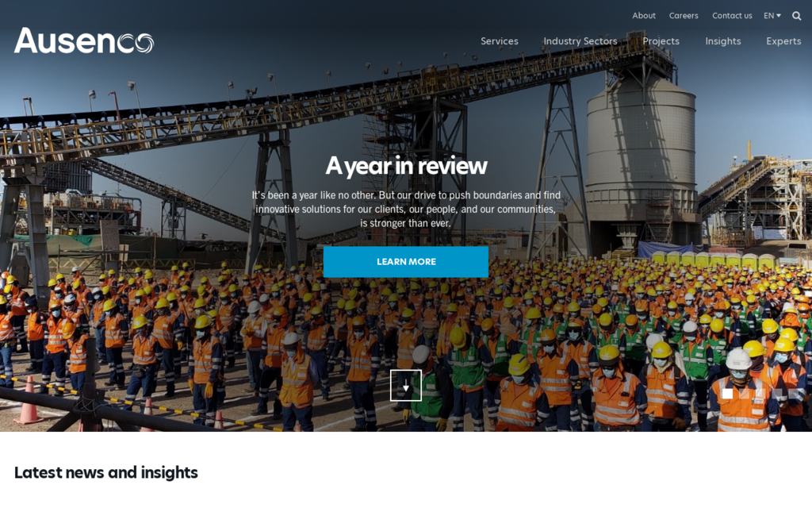Select the third carousel slide indicator
The image size is (812, 508).
click(760, 393)
